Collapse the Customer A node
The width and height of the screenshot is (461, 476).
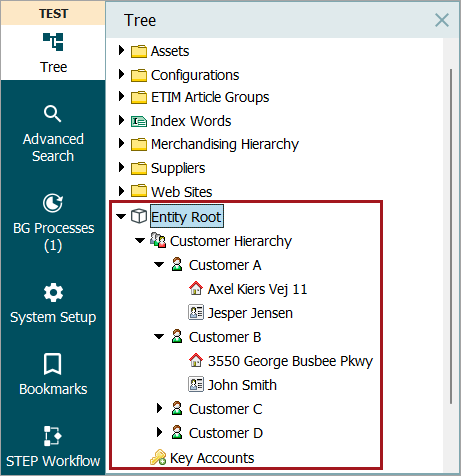coord(159,265)
